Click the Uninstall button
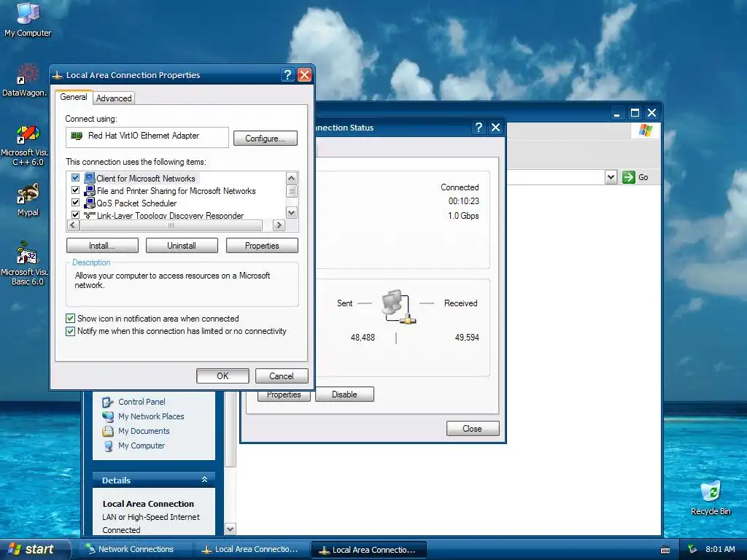This screenshot has width=747, height=560. (x=182, y=246)
